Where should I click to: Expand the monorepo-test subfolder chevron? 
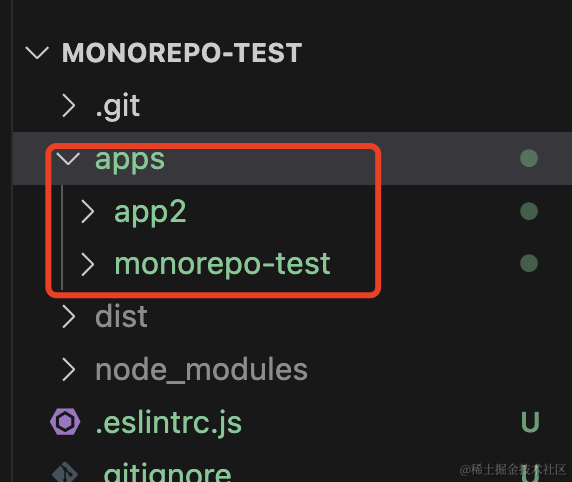click(x=88, y=264)
